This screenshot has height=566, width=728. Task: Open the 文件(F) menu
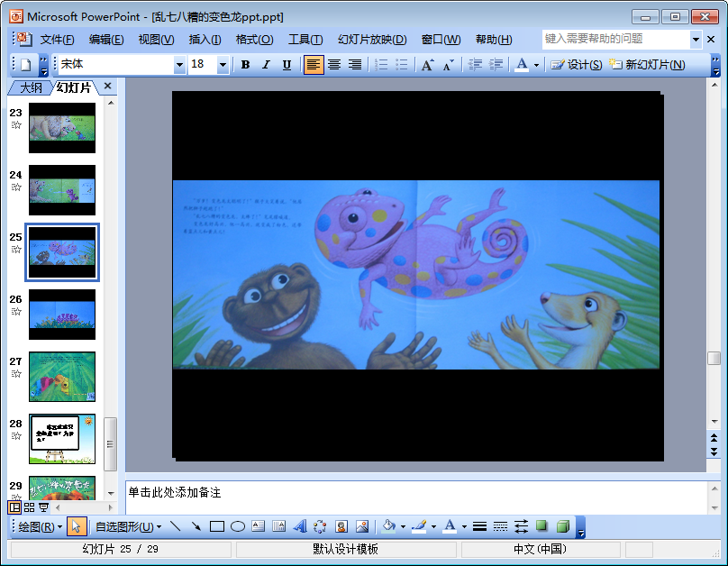(x=57, y=40)
